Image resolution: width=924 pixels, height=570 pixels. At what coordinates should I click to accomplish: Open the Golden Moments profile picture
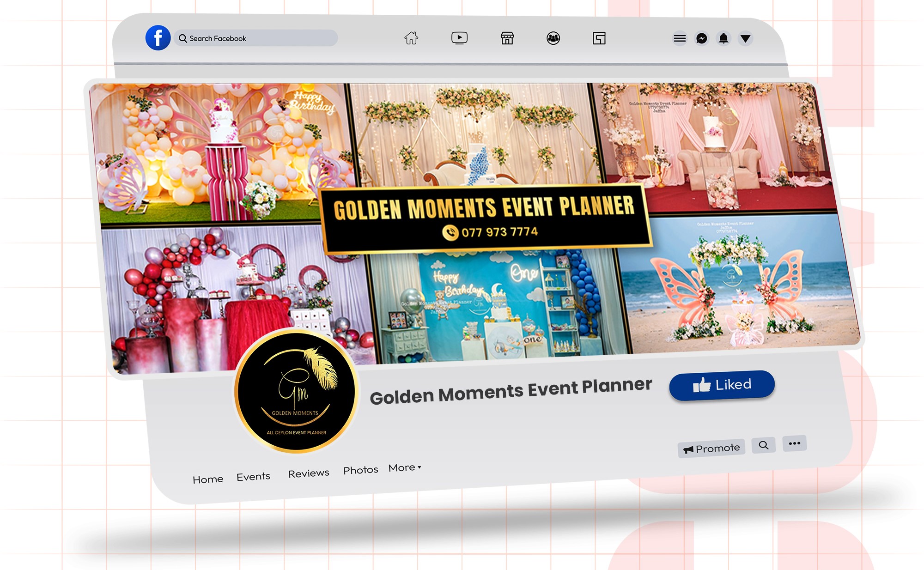coord(296,391)
